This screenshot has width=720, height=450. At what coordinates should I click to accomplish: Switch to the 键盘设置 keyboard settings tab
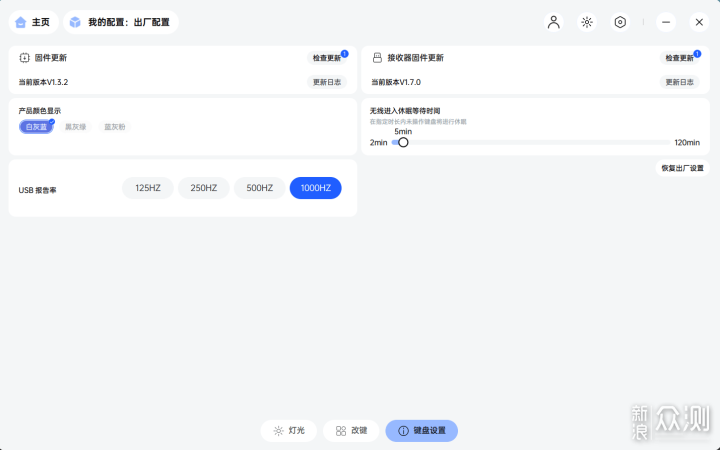[x=422, y=431]
